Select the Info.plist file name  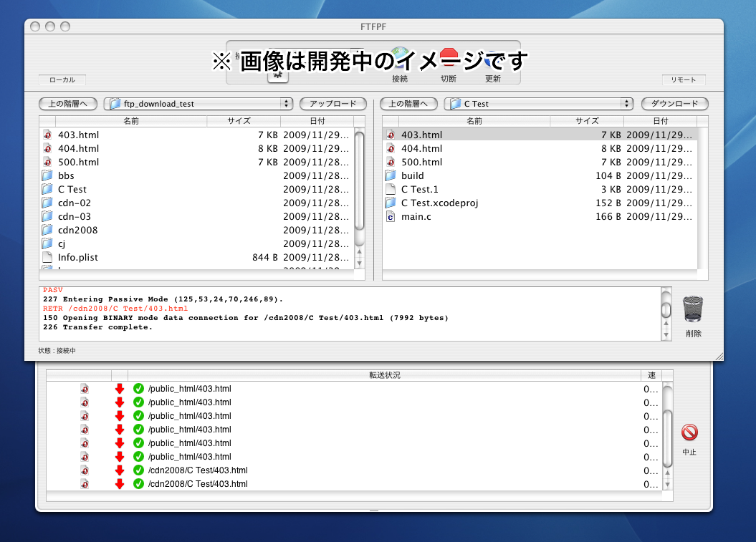click(x=77, y=257)
